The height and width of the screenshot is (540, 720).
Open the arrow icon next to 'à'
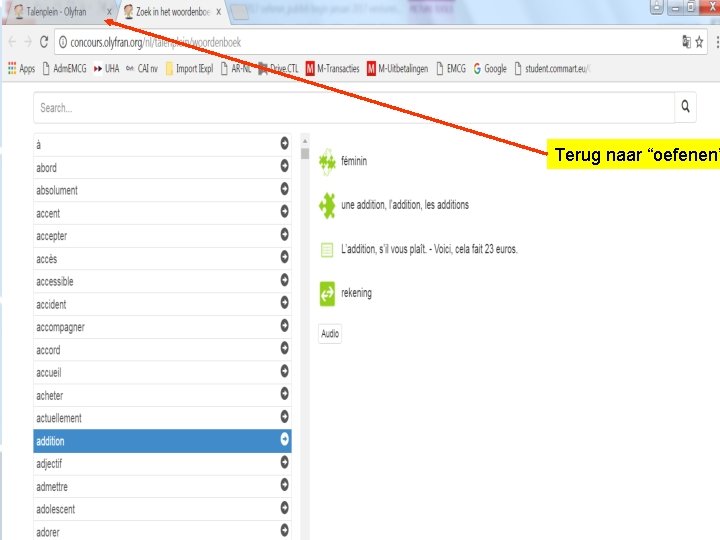[284, 143]
